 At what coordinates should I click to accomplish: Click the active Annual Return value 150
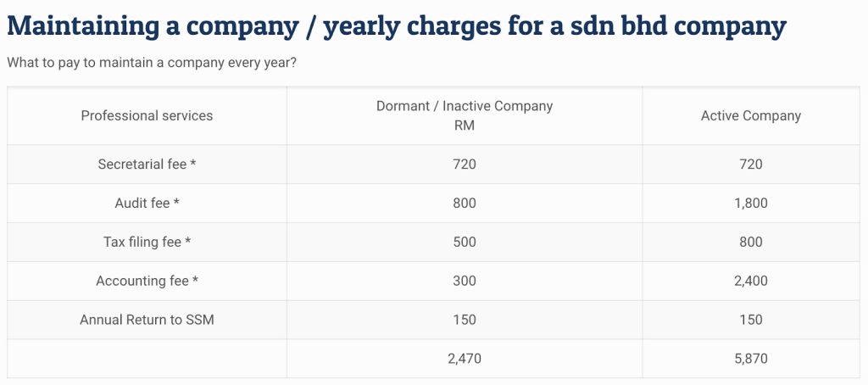750,321
